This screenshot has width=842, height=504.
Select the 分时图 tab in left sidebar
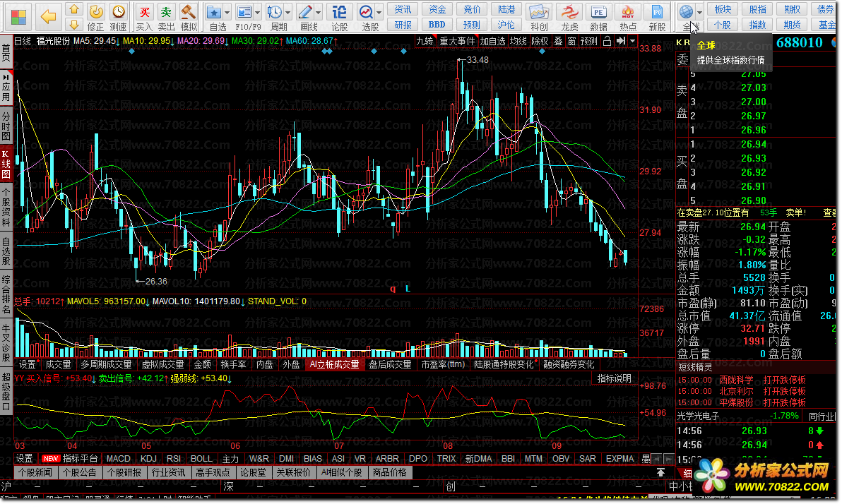click(6, 125)
